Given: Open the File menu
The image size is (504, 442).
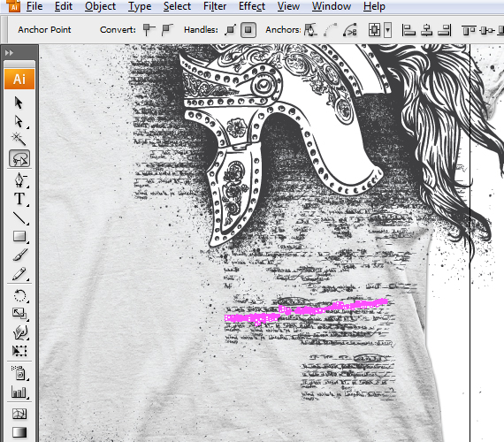Looking at the screenshot, I should coord(34,6).
